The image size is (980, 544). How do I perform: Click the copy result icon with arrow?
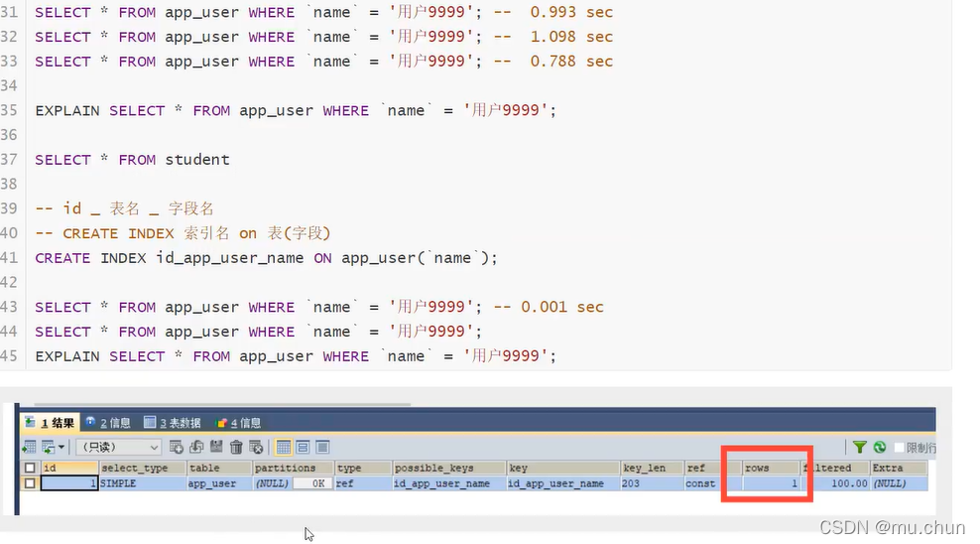click(x=48, y=447)
